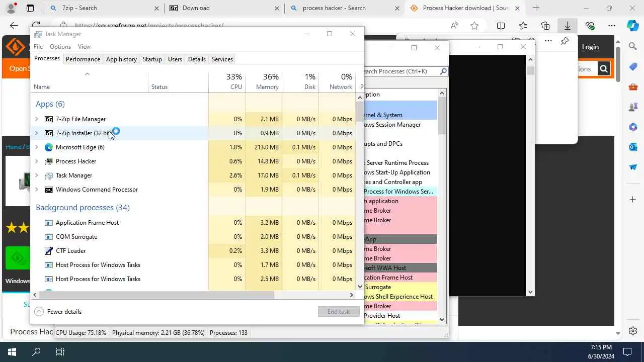Open the File menu in Task Manager
This screenshot has height=362, width=644.
38,47
